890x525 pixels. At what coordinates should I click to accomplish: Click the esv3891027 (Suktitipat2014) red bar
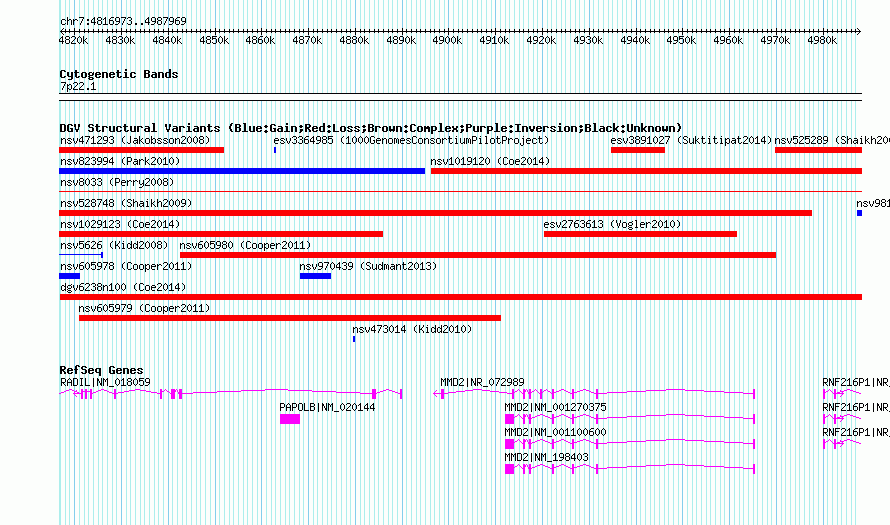(x=637, y=150)
